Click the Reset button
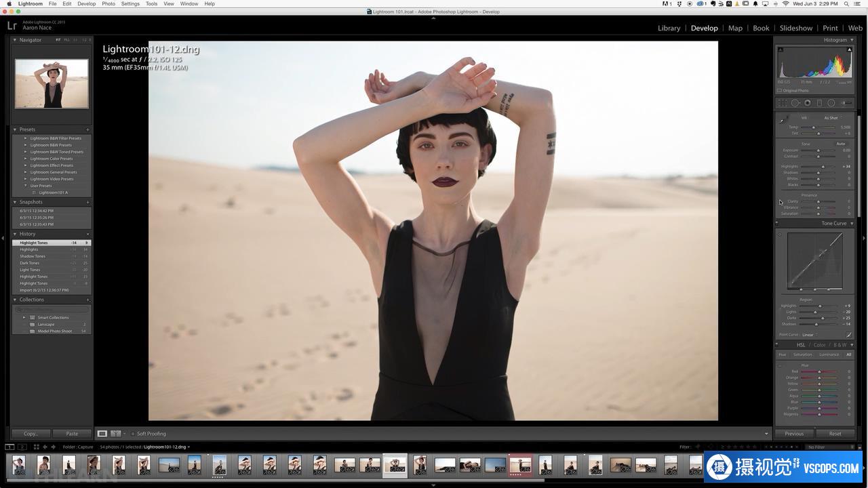Image resolution: width=868 pixels, height=488 pixels. (x=835, y=434)
